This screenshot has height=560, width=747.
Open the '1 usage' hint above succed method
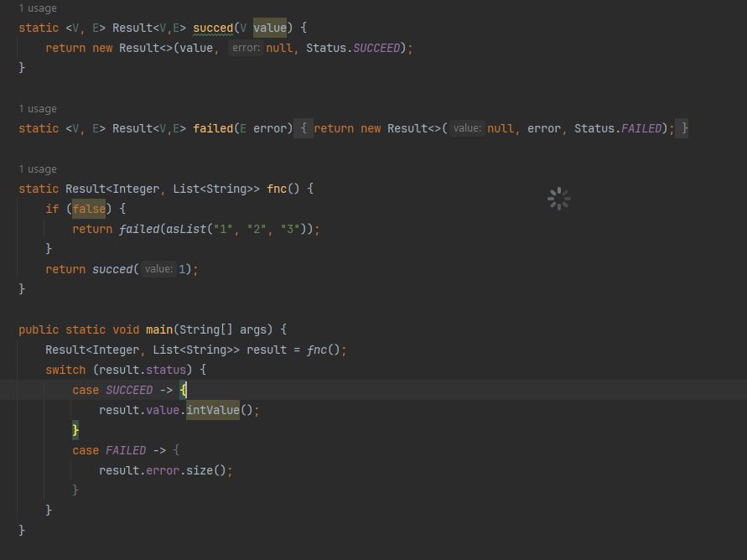pos(38,8)
